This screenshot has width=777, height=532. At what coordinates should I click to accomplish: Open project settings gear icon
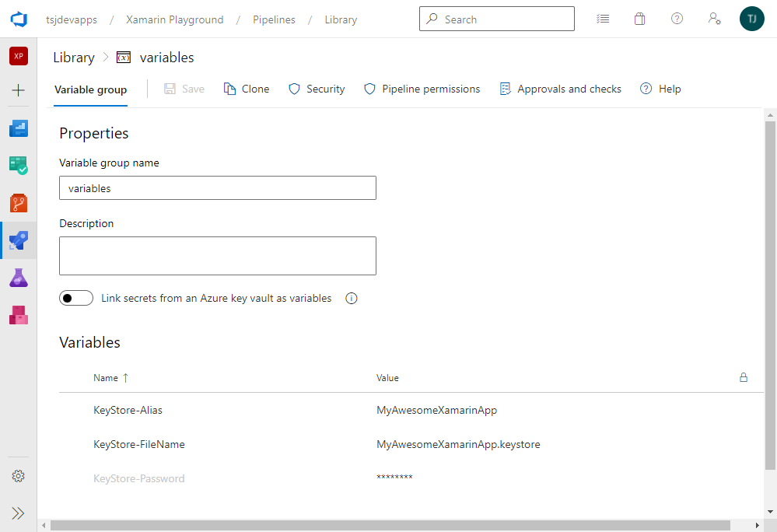tap(18, 476)
